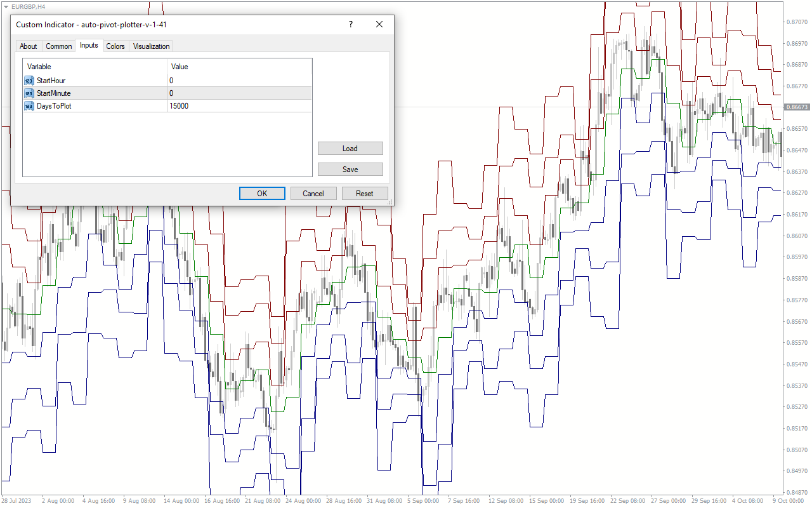Screen dimensions: 812x508
Task: Open the Colors tab
Action: coord(115,46)
